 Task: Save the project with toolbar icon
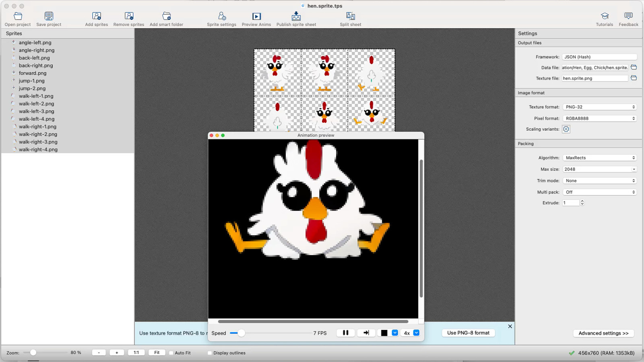[x=49, y=19]
